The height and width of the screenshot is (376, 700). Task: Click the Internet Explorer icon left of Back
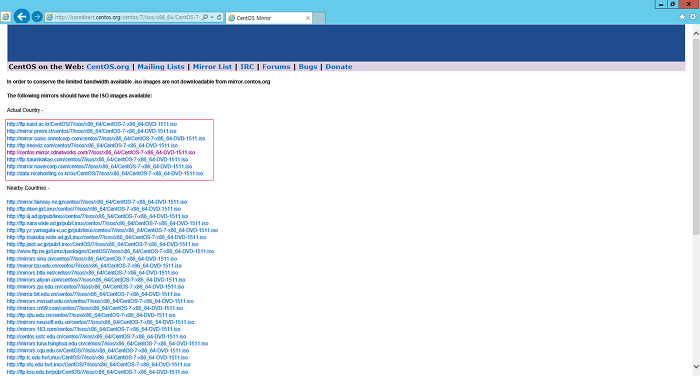pos(5,17)
